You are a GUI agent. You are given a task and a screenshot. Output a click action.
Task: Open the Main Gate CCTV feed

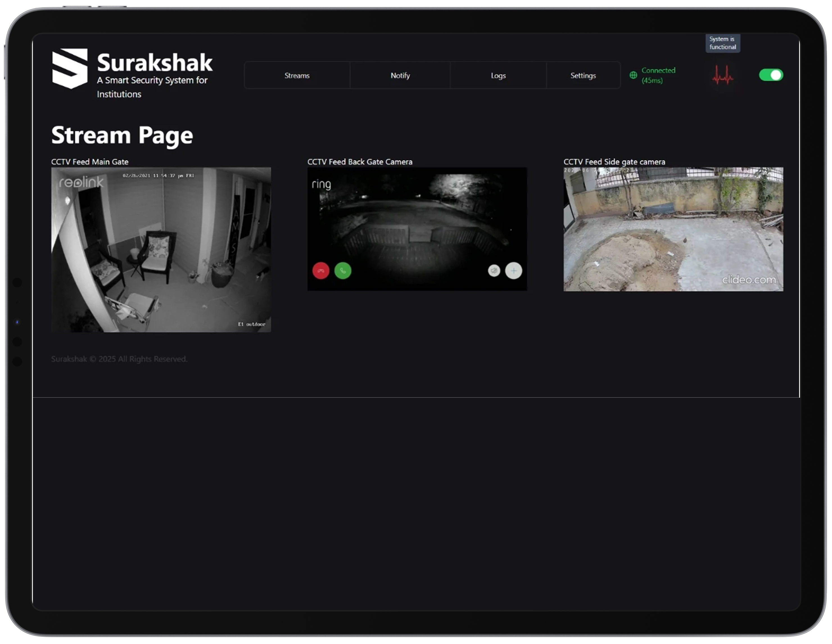(x=161, y=250)
